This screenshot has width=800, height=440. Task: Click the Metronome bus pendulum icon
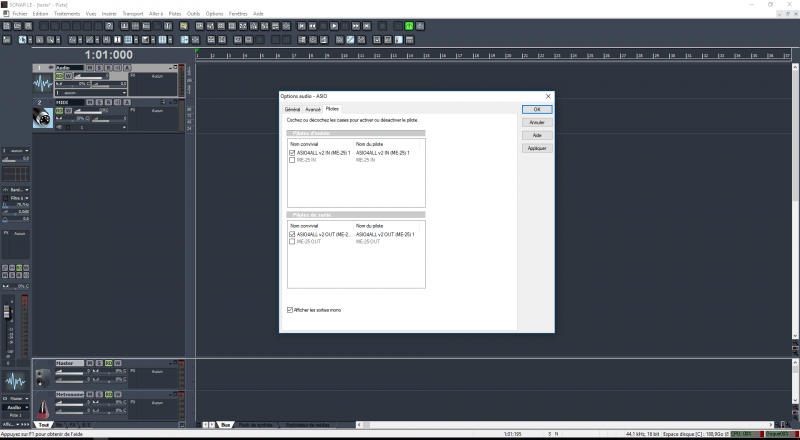[x=43, y=409]
